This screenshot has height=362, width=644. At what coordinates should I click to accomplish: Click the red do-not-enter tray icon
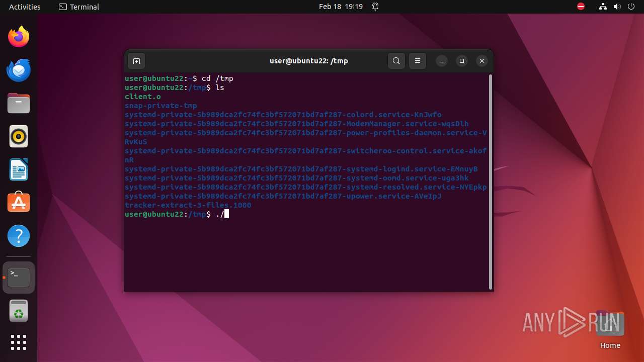point(581,7)
